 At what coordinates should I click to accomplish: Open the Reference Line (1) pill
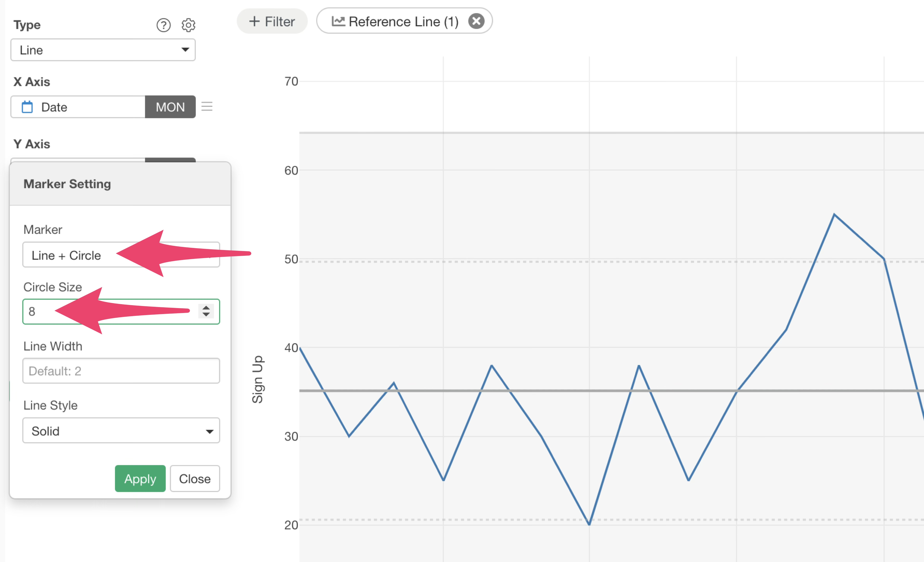coord(403,21)
